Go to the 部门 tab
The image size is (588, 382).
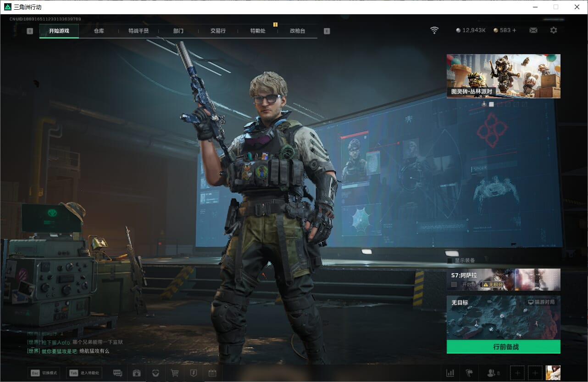(178, 31)
